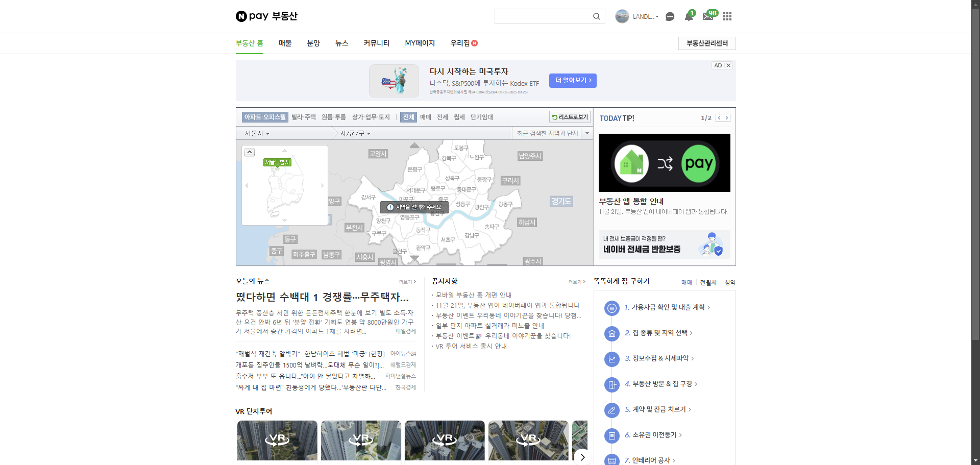Open the 서울시 city dropdown
This screenshot has width=980, height=465.
coord(257,133)
